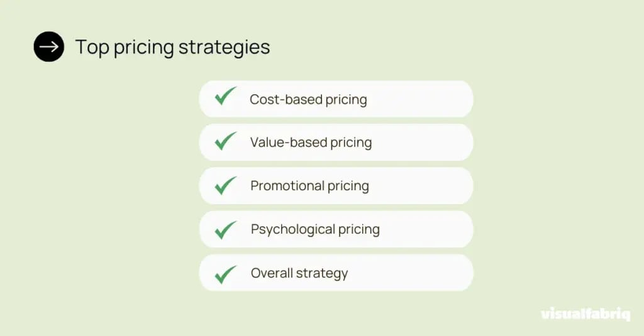
Task: Click the checkmark beside Cost-based pricing
Action: (x=226, y=96)
